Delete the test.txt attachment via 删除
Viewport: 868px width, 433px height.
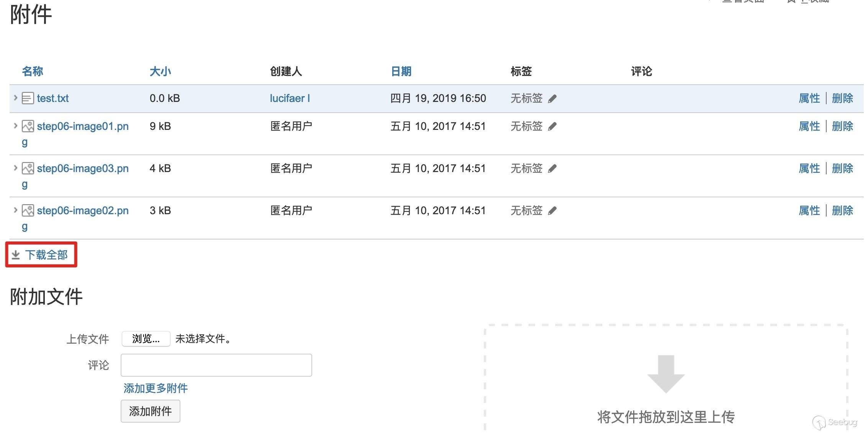842,98
